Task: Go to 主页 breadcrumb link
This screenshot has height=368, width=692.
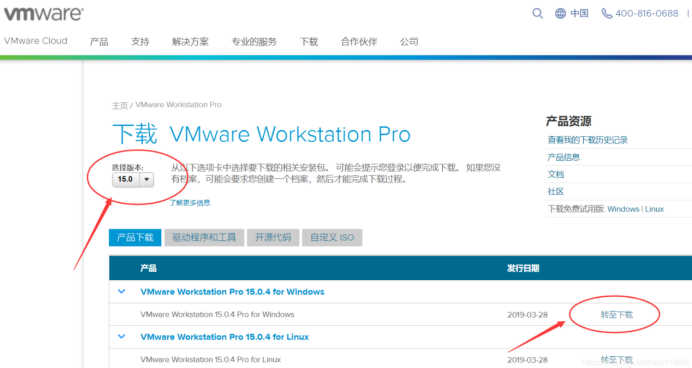Action: click(120, 105)
